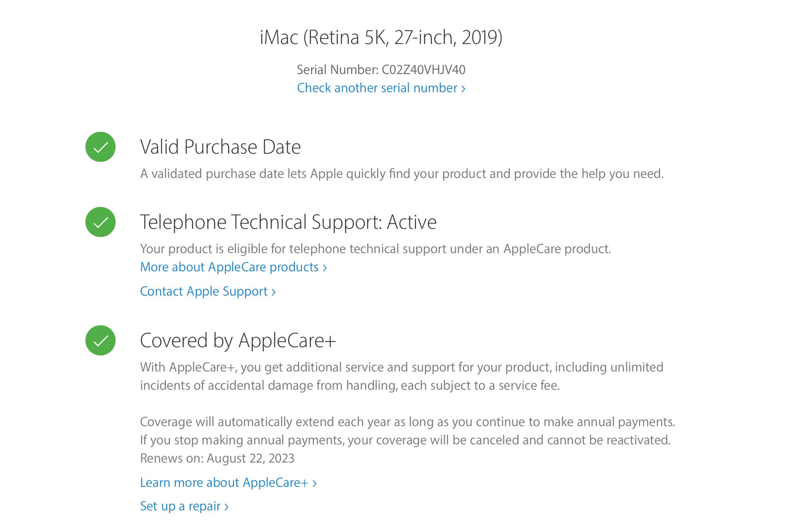This screenshot has height=532, width=794.
Task: Open Contact Apple Support
Action: pos(203,291)
